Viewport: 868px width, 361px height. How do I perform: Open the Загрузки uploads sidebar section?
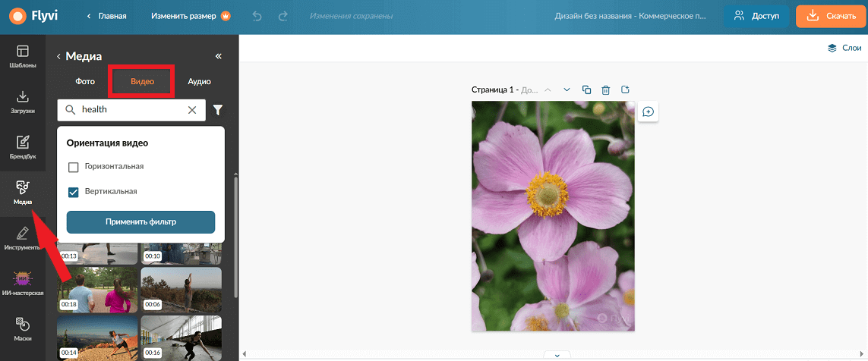click(x=23, y=102)
